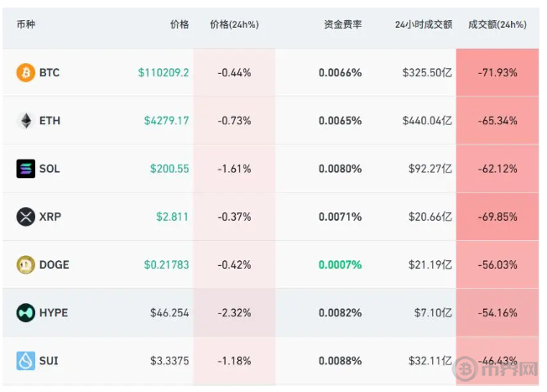Click DOGE funding rate 0.0007%
This screenshot has width=547, height=392.
340,264
